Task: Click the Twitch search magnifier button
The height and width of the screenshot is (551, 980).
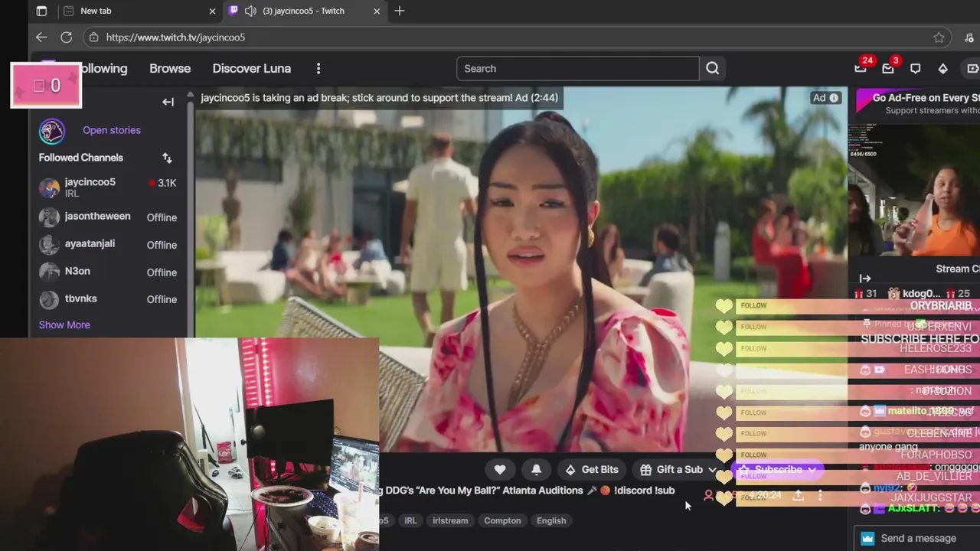Action: [712, 68]
